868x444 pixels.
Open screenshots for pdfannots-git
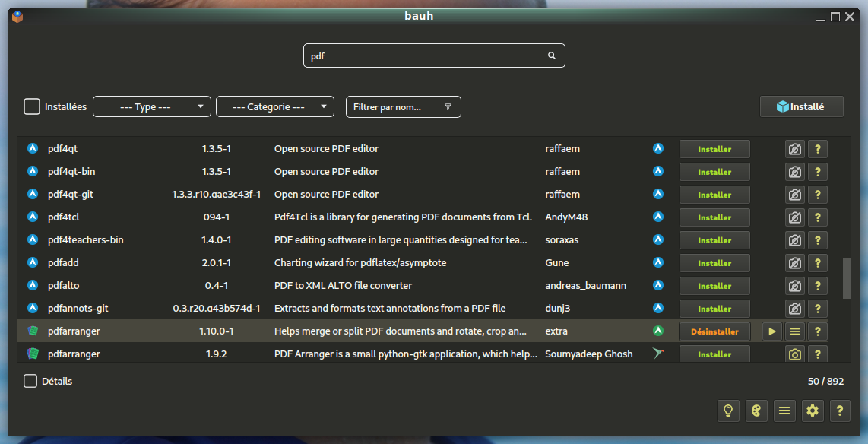point(795,308)
